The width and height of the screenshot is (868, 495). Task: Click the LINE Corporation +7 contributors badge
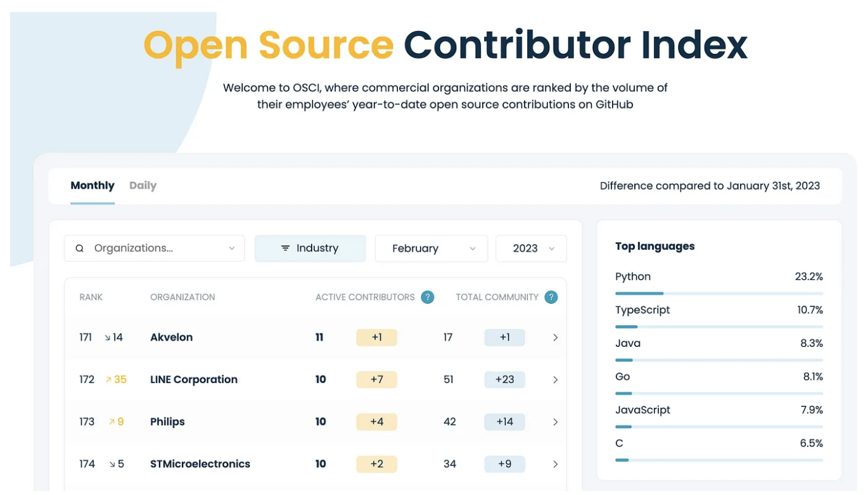[376, 380]
